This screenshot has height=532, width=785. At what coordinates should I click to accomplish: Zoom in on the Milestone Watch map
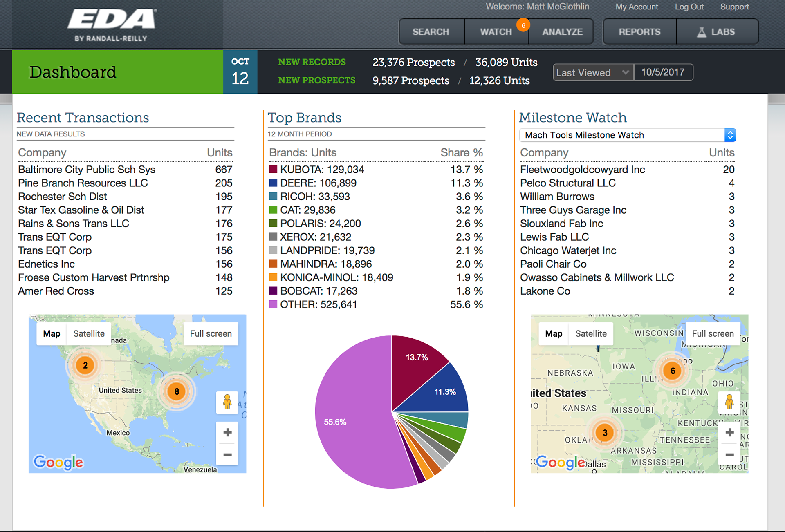pos(729,432)
